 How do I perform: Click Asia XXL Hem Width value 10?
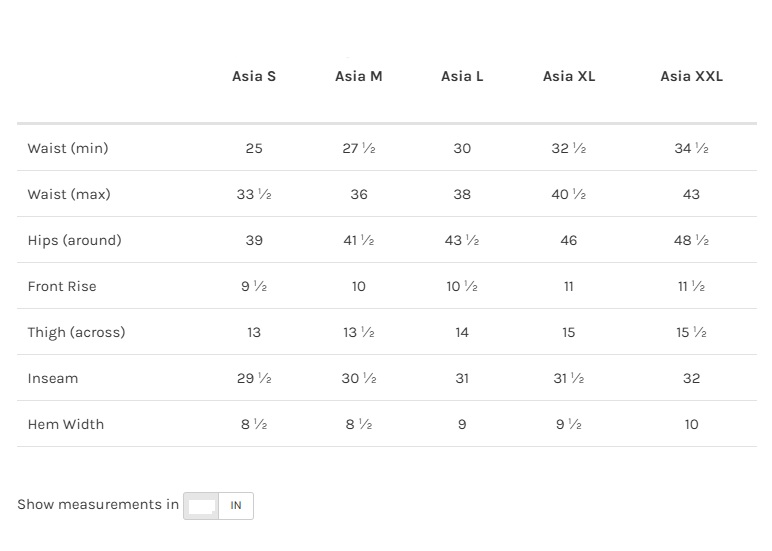coord(691,424)
